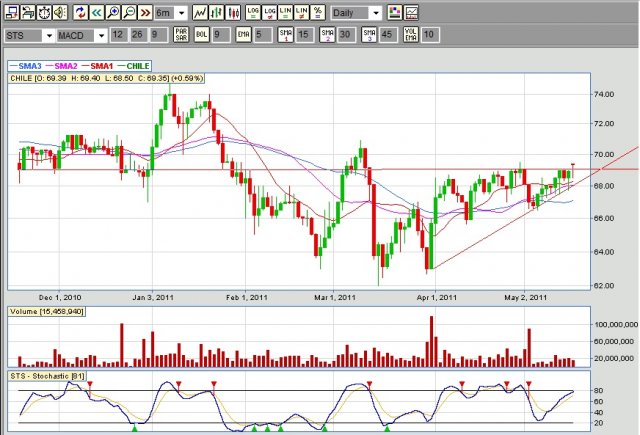Click the CHILE OHLC quote label

click(x=107, y=78)
